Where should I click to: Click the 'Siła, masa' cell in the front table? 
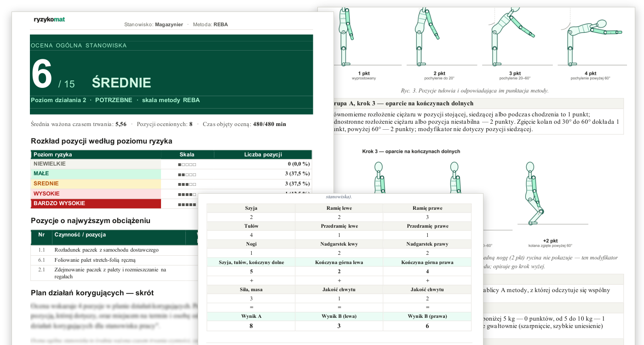(251, 289)
